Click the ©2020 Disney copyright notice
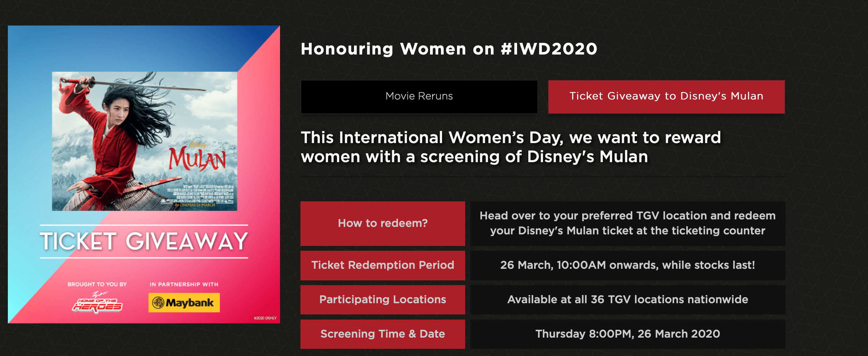This screenshot has height=356, width=868. (265, 318)
